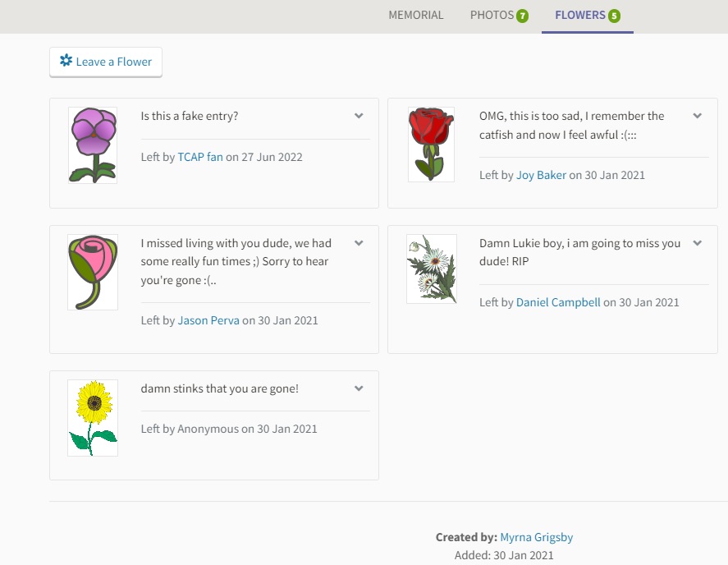The height and width of the screenshot is (565, 728).
Task: Open TCAP fan's profile link
Action: pyautogui.click(x=200, y=157)
